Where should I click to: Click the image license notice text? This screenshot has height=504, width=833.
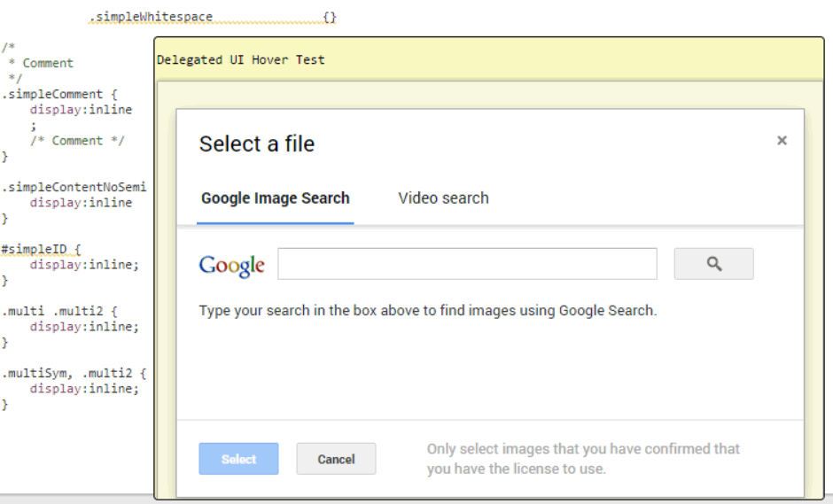pos(582,459)
